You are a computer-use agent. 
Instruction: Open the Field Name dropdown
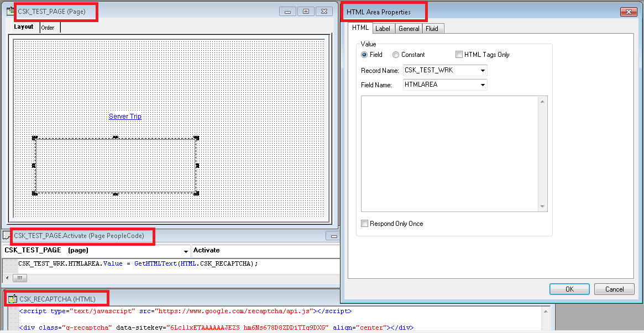point(482,85)
